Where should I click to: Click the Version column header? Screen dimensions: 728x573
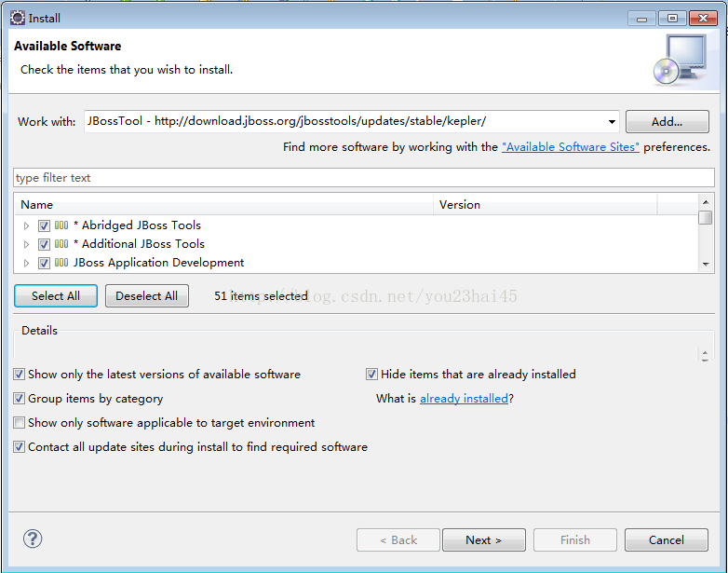pyautogui.click(x=546, y=205)
